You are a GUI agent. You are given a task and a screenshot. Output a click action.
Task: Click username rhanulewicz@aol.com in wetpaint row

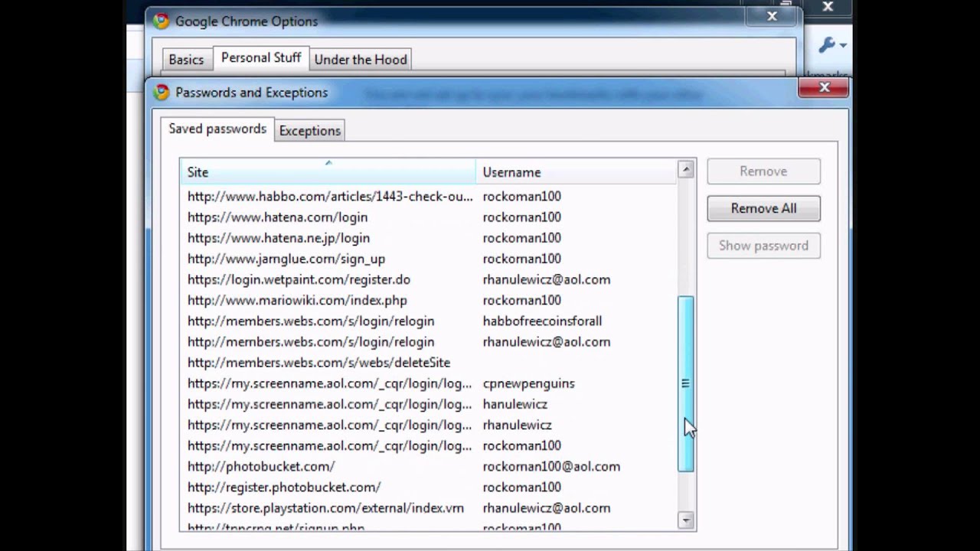tap(547, 279)
